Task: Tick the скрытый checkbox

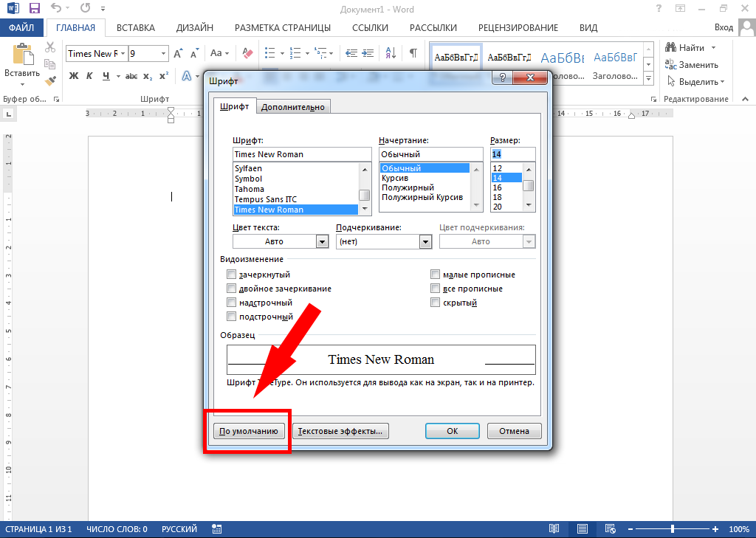Action: click(436, 303)
